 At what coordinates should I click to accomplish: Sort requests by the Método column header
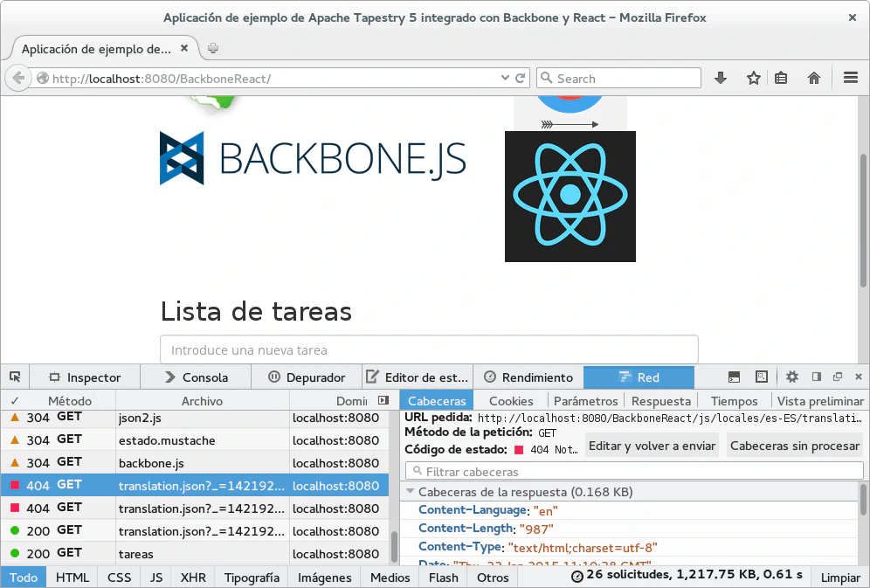[x=70, y=401]
